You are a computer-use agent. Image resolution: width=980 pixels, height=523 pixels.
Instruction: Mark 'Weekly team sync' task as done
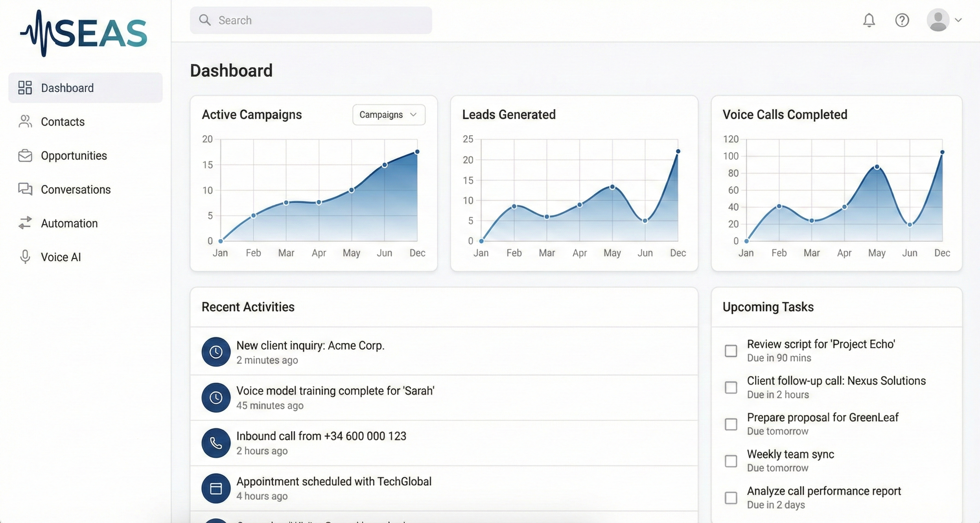[731, 461]
